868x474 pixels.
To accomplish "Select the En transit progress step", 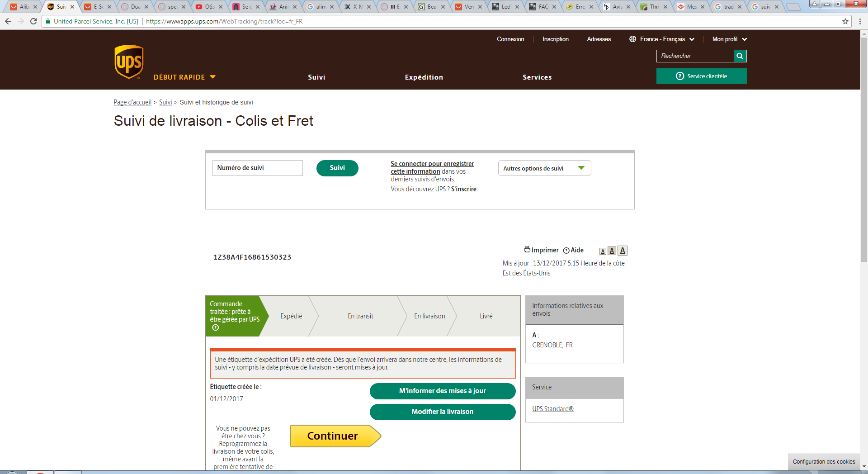I will point(360,316).
